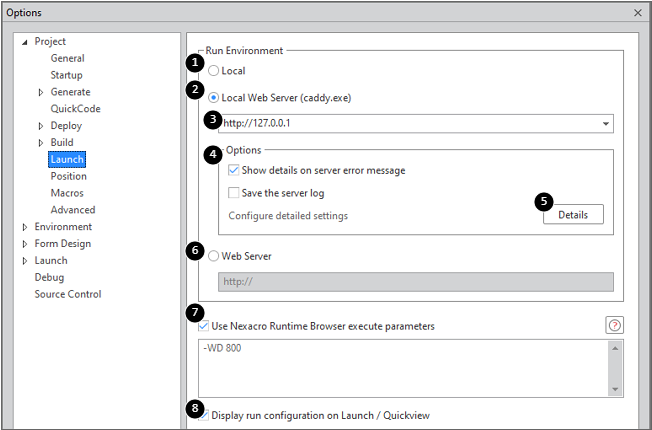Click the help question mark icon
Image resolution: width=652 pixels, height=430 pixels.
pos(615,325)
